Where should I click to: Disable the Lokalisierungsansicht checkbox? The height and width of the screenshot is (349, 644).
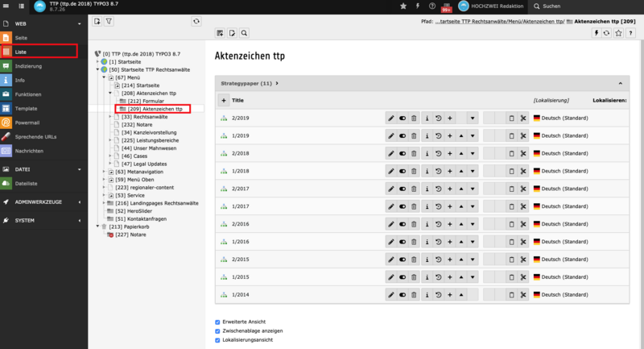(217, 340)
